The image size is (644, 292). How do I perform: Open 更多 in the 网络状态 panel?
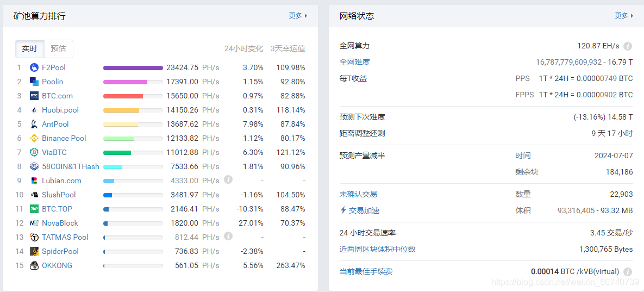tap(624, 16)
